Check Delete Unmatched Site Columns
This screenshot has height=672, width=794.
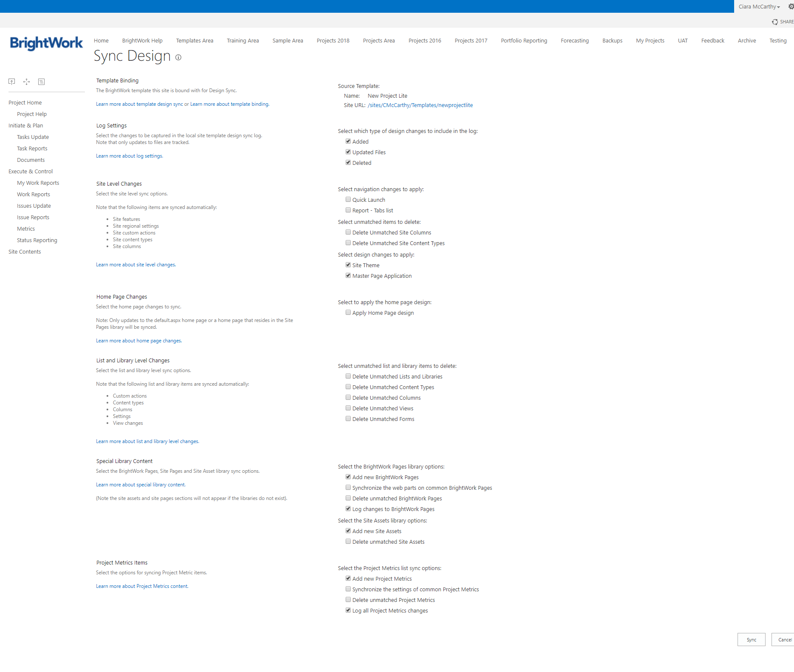(x=348, y=232)
